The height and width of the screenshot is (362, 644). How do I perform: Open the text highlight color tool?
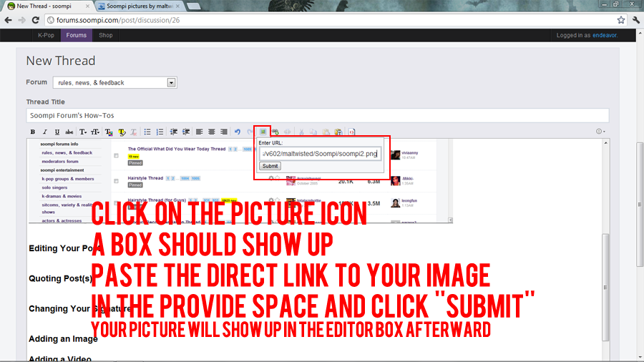pos(122,132)
